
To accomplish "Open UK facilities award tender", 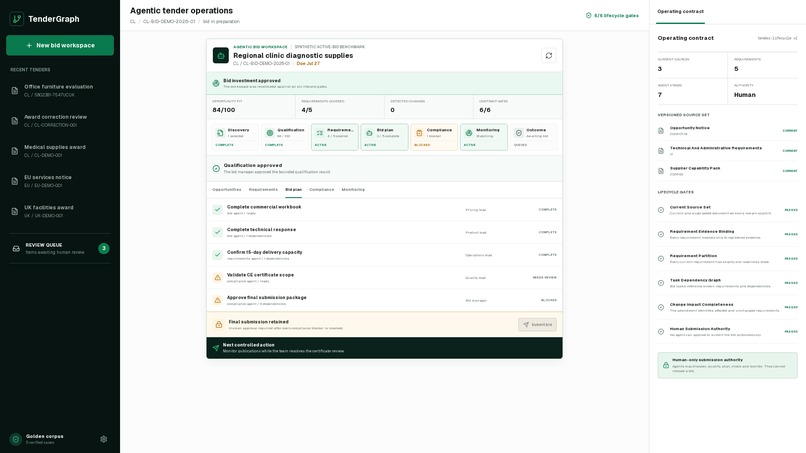I will tap(60, 211).
